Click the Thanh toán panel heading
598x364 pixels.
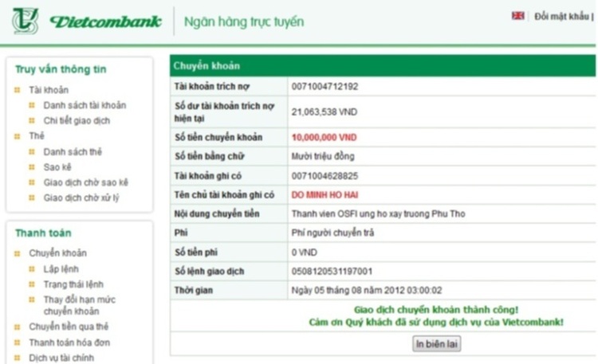point(43,233)
